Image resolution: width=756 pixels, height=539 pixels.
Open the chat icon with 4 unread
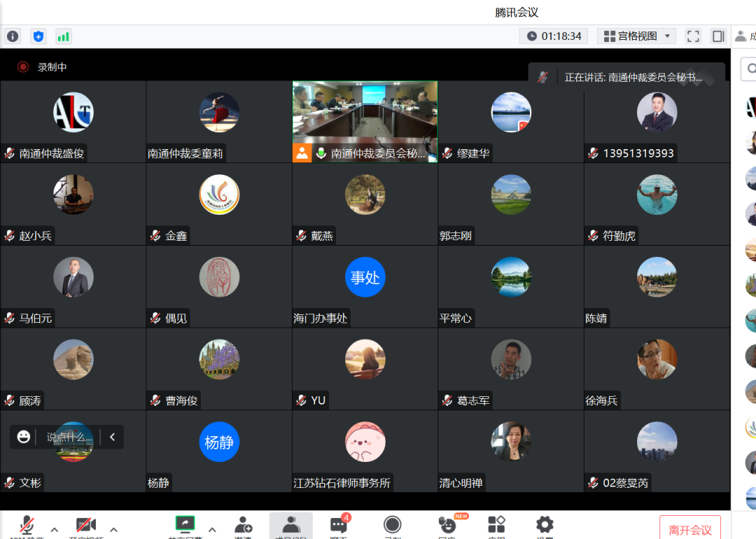click(339, 524)
